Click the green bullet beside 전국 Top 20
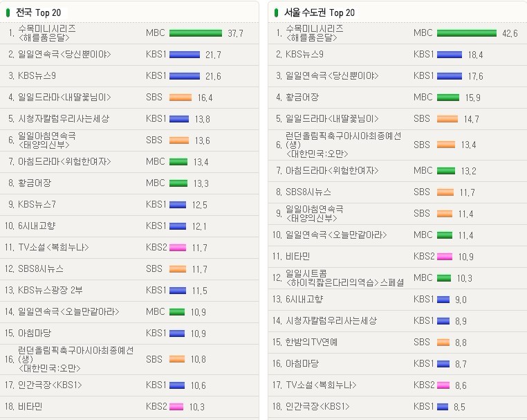This screenshot has height=420, width=527. [8, 12]
